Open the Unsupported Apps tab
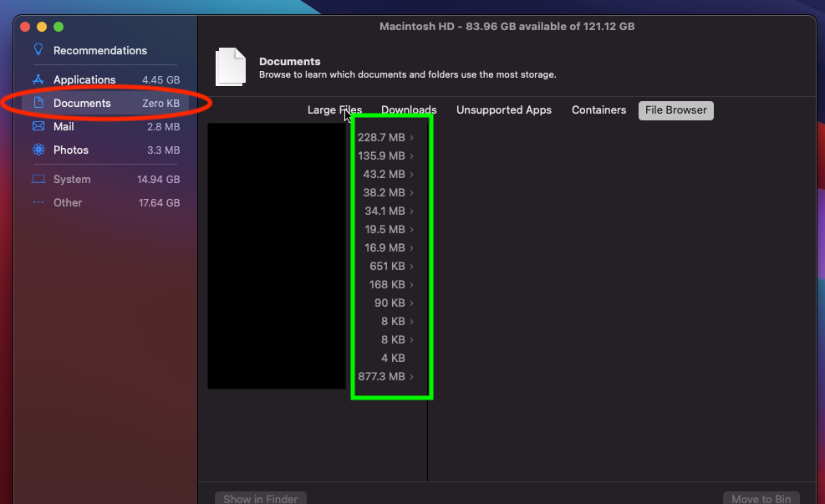The width and height of the screenshot is (825, 504). click(x=503, y=110)
